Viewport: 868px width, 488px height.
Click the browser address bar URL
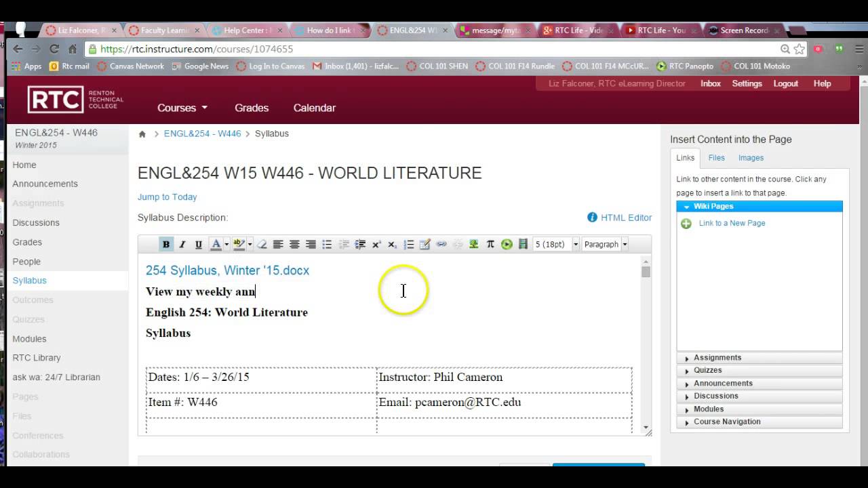pyautogui.click(x=197, y=49)
